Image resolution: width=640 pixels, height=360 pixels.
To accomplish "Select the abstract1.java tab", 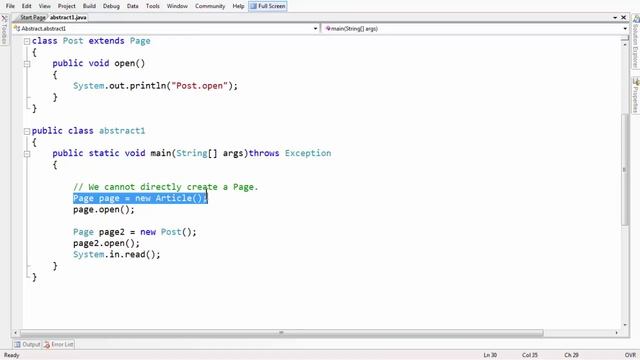I will coord(68,18).
